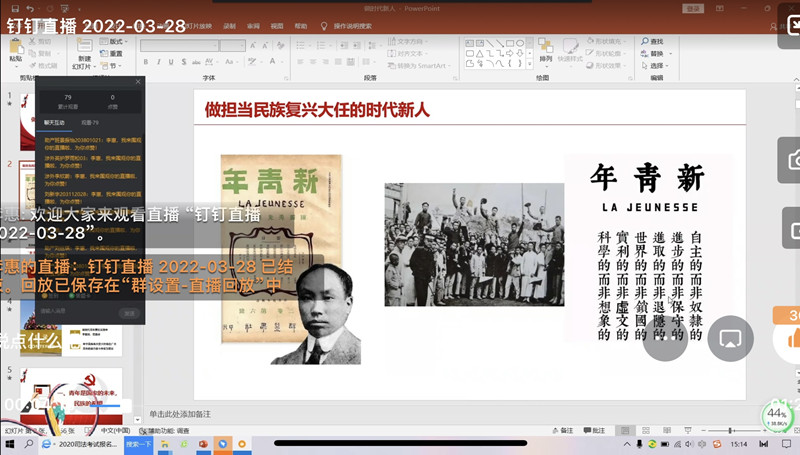Open PowerPoint icon in the taskbar
Viewport: 800px width, 455px height.
pyautogui.click(x=203, y=444)
